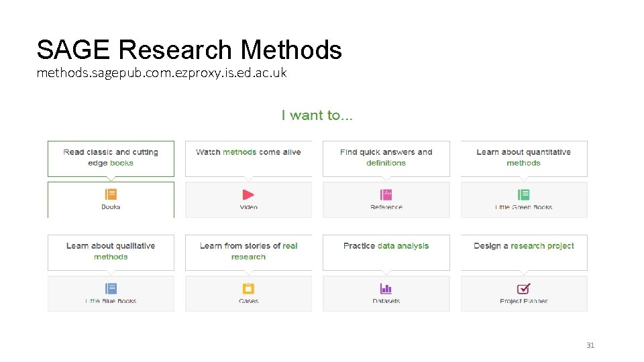
Task: Click the 'I want to...' heading
Action: (x=317, y=115)
